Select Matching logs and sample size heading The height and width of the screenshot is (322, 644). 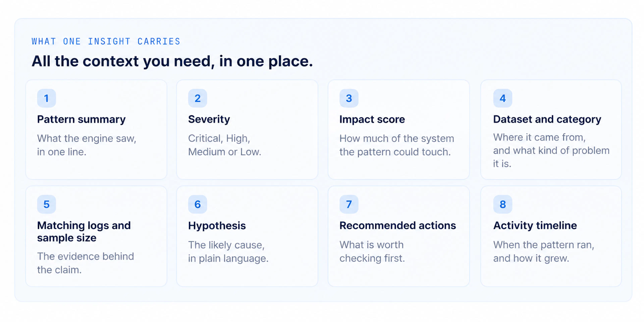[84, 231]
